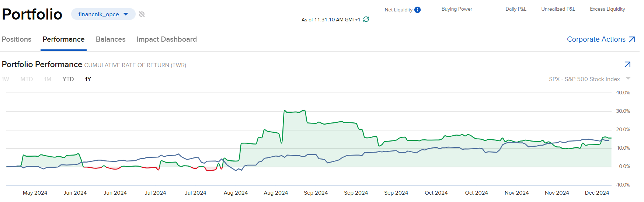Switch to the Positions tab
The width and height of the screenshot is (644, 202).
(17, 39)
